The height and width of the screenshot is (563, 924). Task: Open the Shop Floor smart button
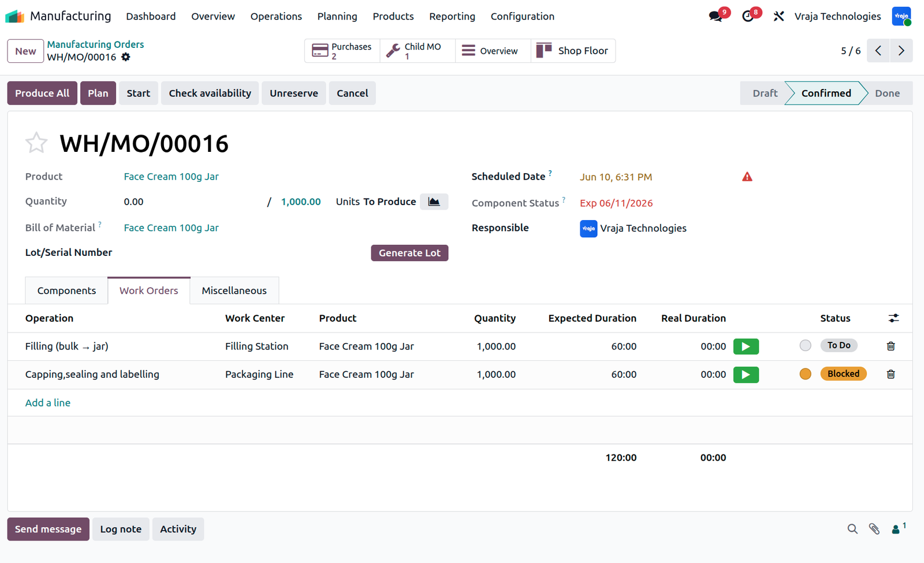click(573, 51)
